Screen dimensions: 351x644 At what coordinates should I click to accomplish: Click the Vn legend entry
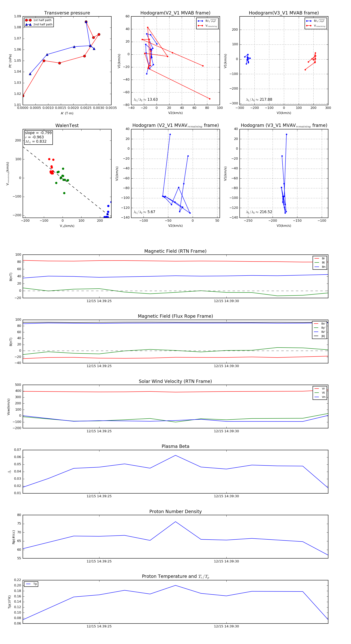(x=320, y=397)
